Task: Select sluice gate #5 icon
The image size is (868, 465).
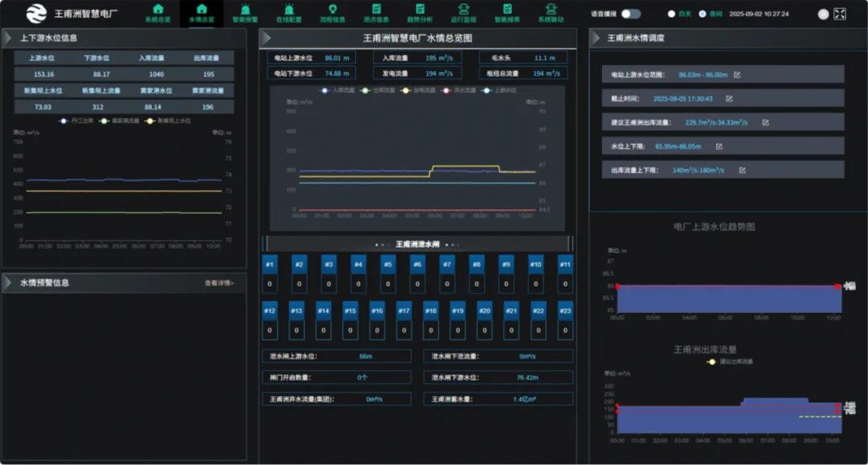Action: 388,265
